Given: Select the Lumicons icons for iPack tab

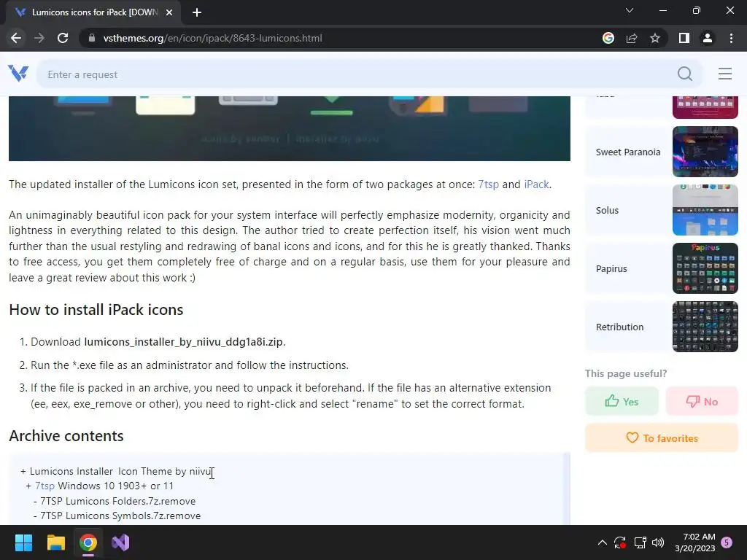Looking at the screenshot, I should pos(93,12).
